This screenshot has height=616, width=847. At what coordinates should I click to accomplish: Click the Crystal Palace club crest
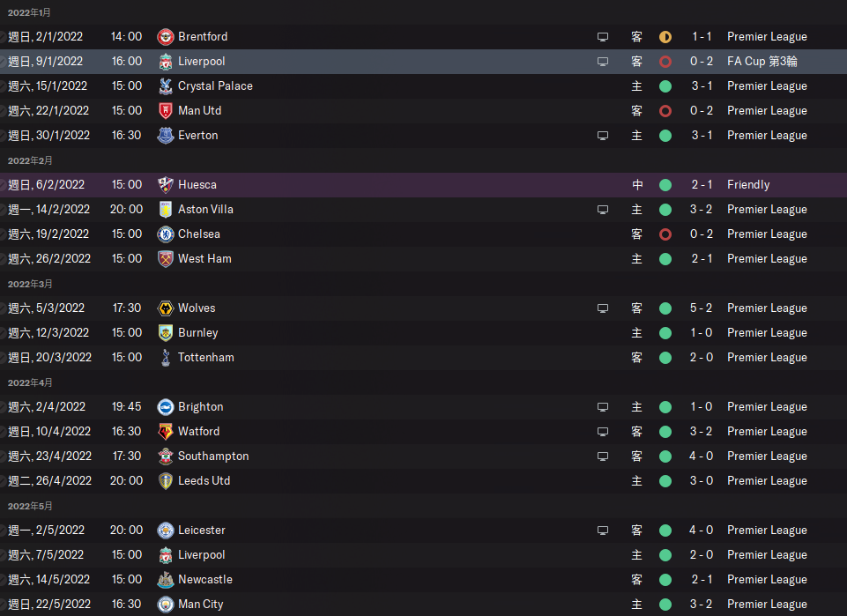point(166,85)
